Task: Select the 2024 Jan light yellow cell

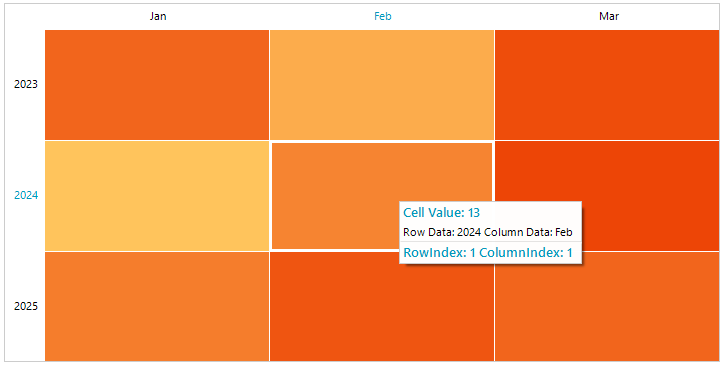Action: pyautogui.click(x=157, y=196)
